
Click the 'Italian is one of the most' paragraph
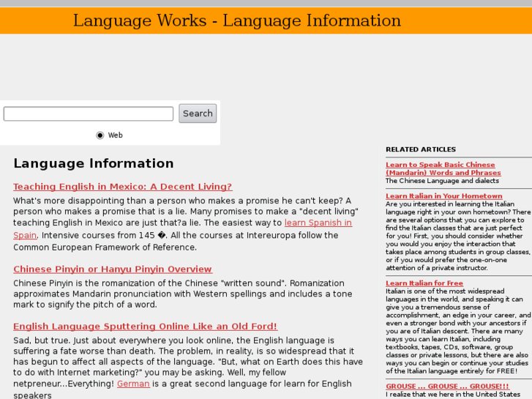(x=458, y=331)
